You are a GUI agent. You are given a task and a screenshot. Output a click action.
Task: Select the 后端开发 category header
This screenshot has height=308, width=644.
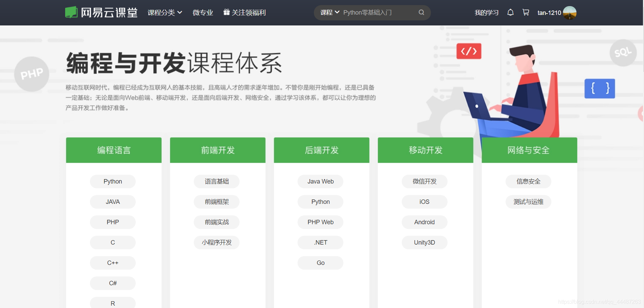(322, 150)
